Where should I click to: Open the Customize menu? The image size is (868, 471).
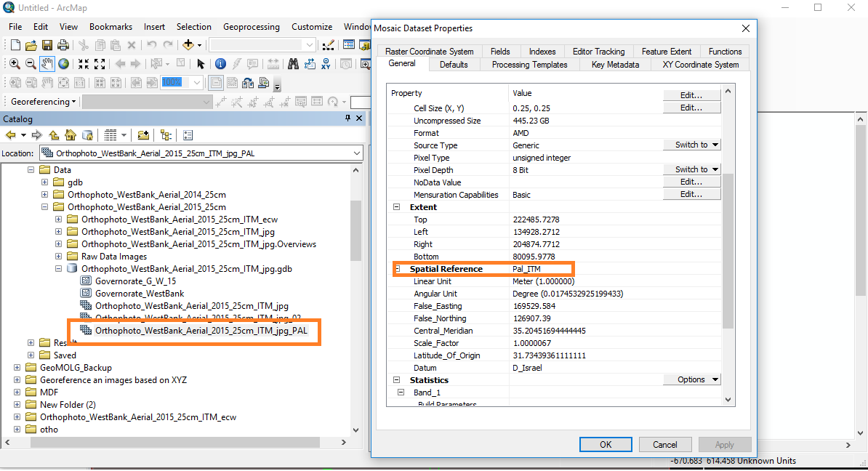(x=312, y=27)
